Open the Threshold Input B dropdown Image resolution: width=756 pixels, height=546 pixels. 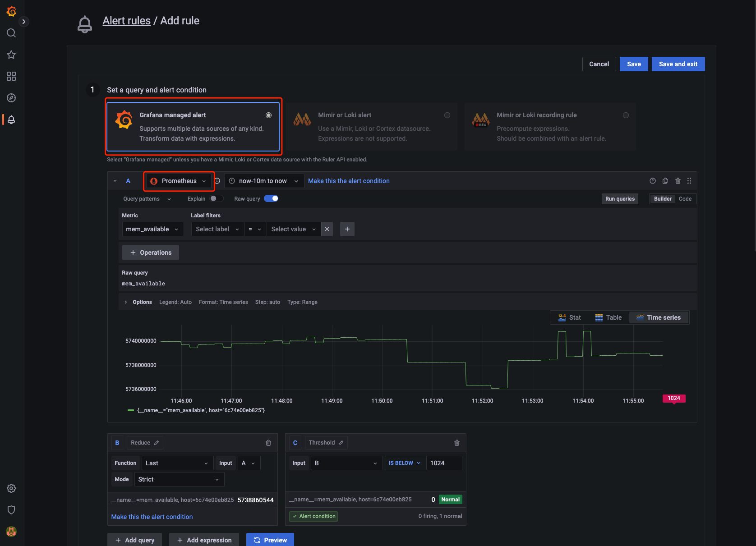coord(346,463)
